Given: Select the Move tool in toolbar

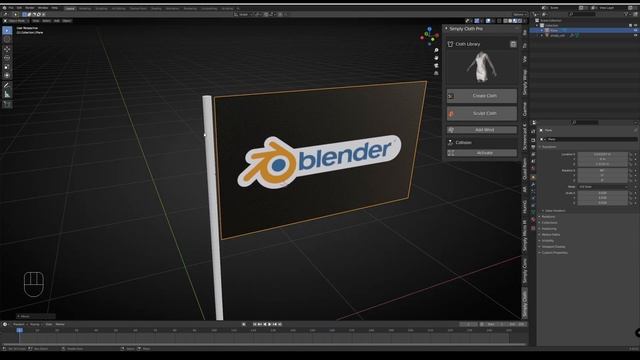Looking at the screenshot, I should point(7,49).
